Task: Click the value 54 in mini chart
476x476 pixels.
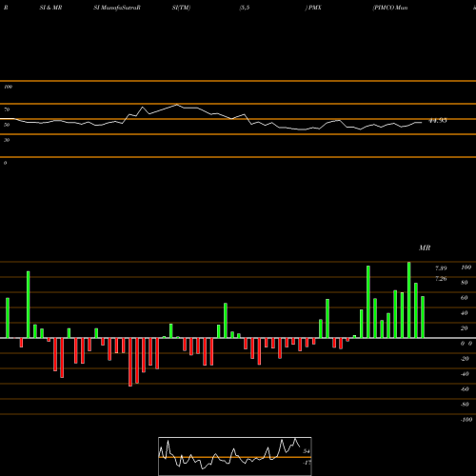Action: (x=307, y=451)
